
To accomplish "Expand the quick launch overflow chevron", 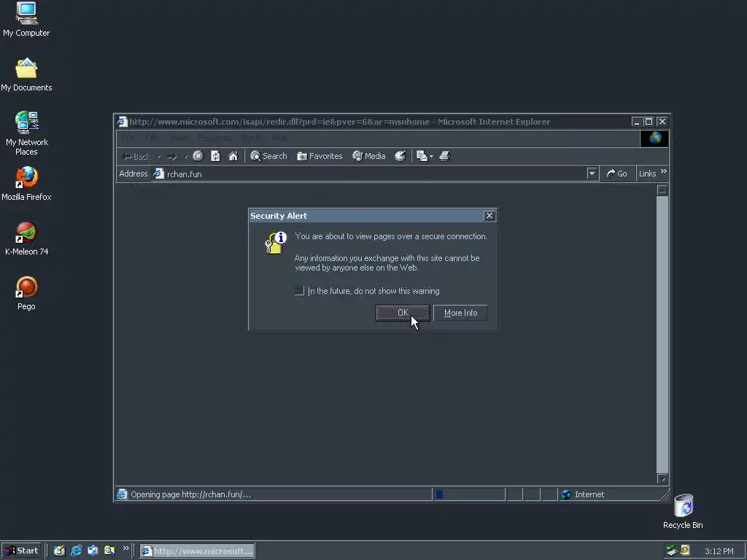I will (125, 548).
